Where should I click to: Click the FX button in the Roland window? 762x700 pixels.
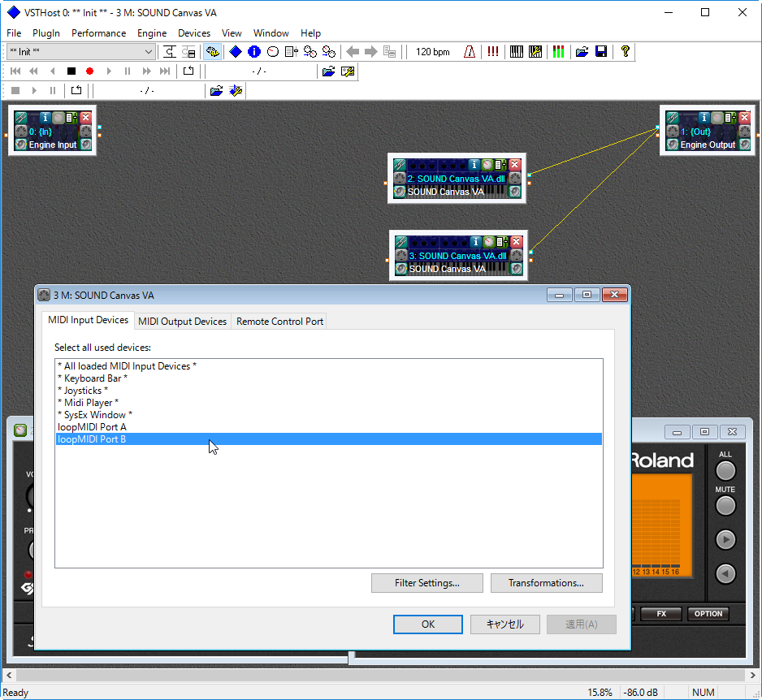pyautogui.click(x=661, y=614)
